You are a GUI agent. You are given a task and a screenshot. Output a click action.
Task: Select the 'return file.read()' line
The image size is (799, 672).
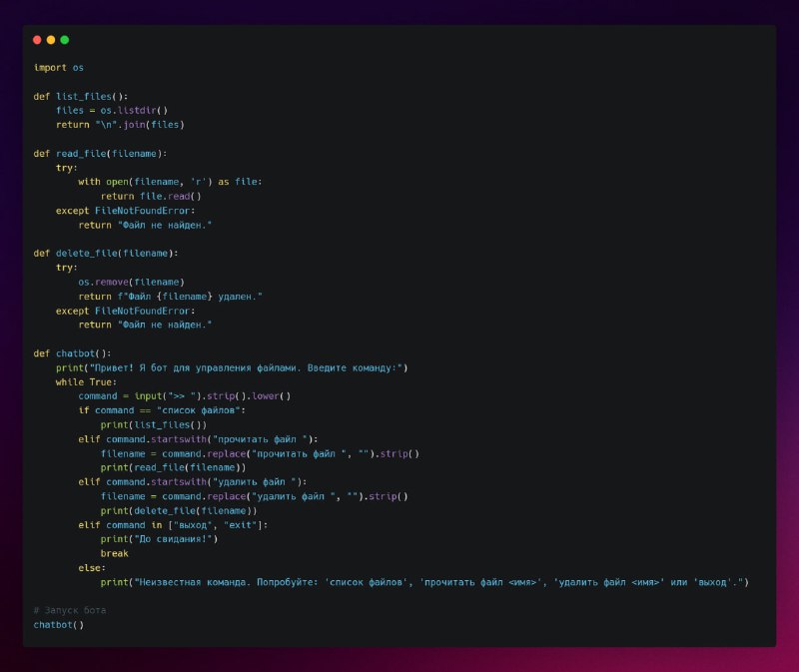(151, 196)
